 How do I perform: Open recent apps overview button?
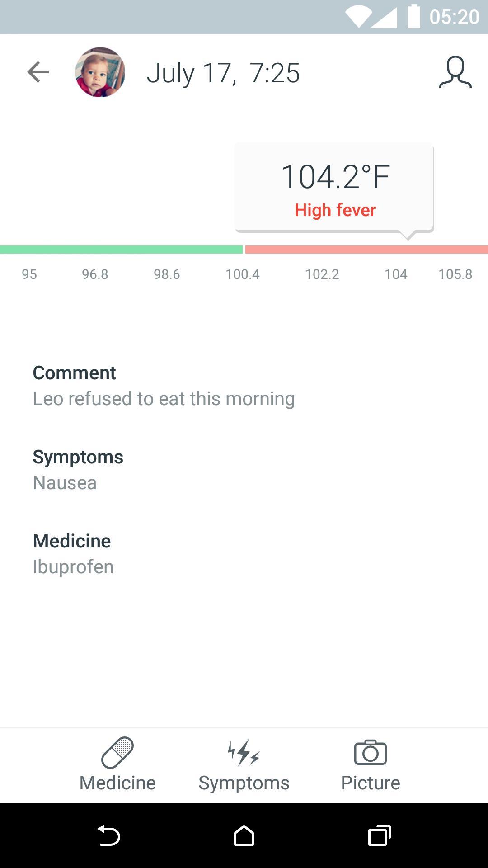[380, 835]
